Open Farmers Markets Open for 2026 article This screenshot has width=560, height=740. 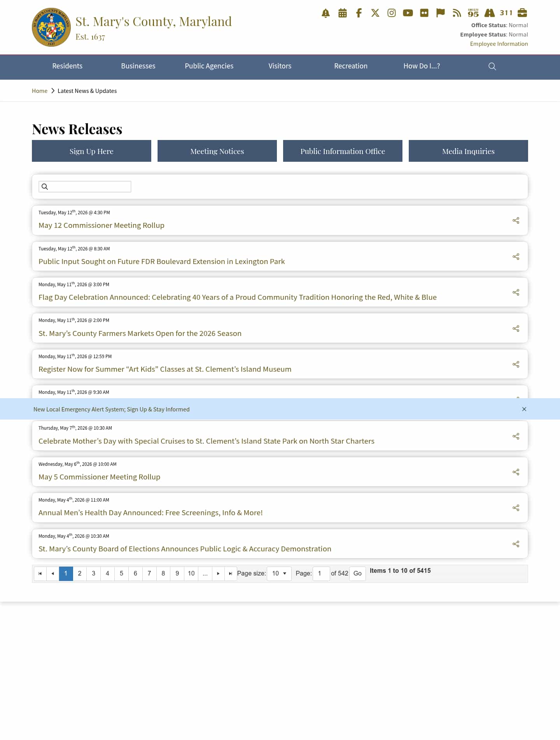point(140,334)
